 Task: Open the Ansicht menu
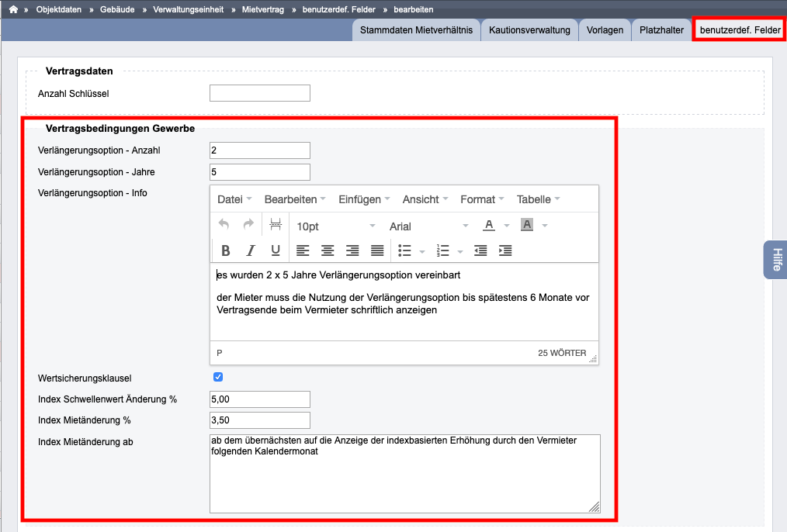425,199
